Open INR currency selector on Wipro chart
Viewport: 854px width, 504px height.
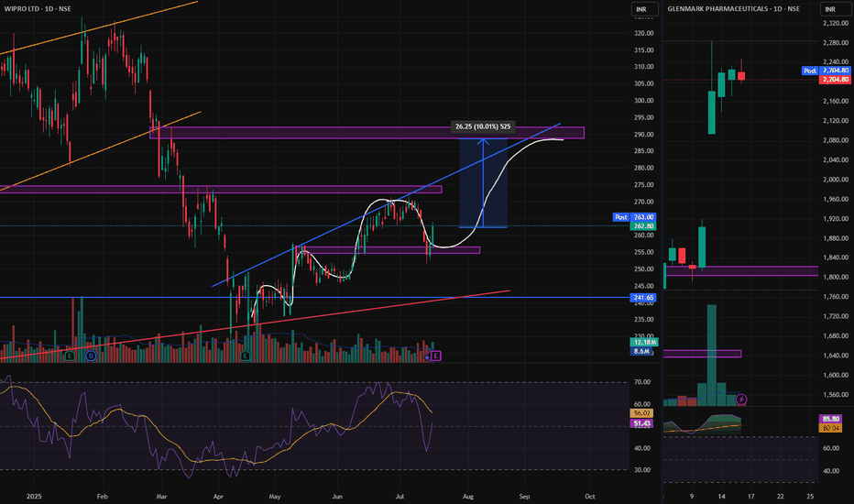(644, 9)
